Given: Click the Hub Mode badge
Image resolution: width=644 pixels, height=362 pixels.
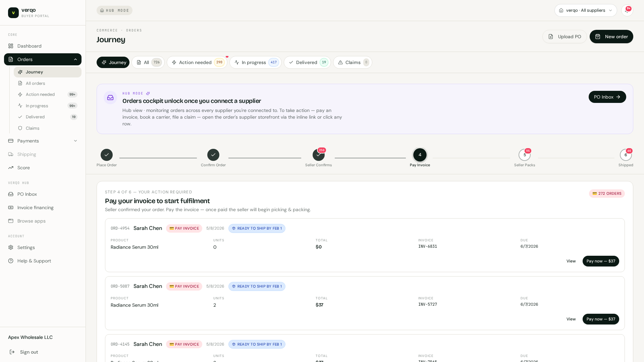Looking at the screenshot, I should [114, 10].
